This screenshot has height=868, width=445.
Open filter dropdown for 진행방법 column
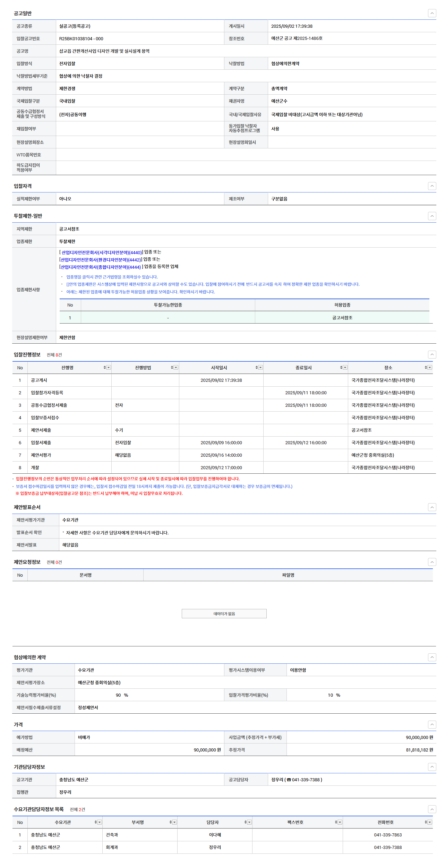[x=176, y=367]
